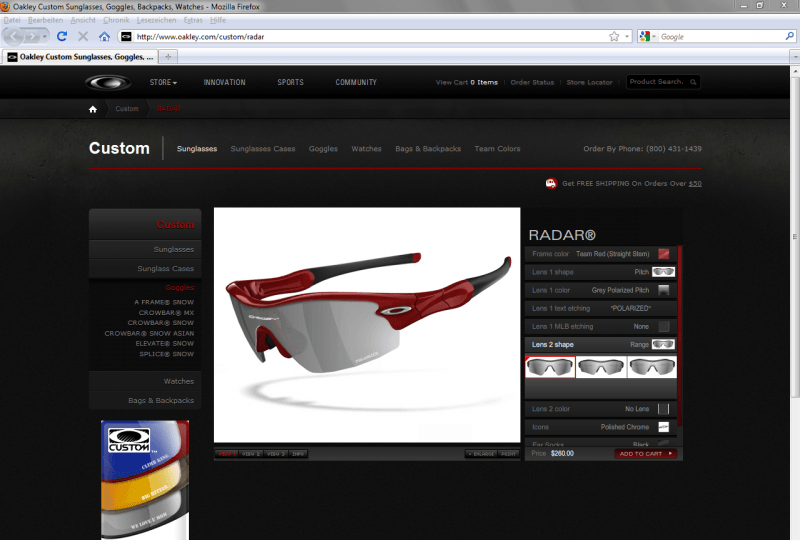The height and width of the screenshot is (540, 800).
Task: Click the Enlarge button below the image
Action: coord(481,454)
